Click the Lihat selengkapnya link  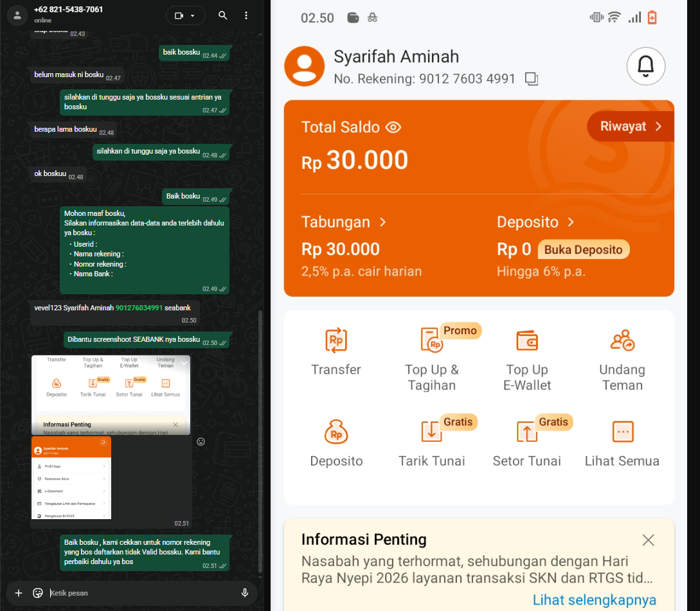click(x=594, y=600)
